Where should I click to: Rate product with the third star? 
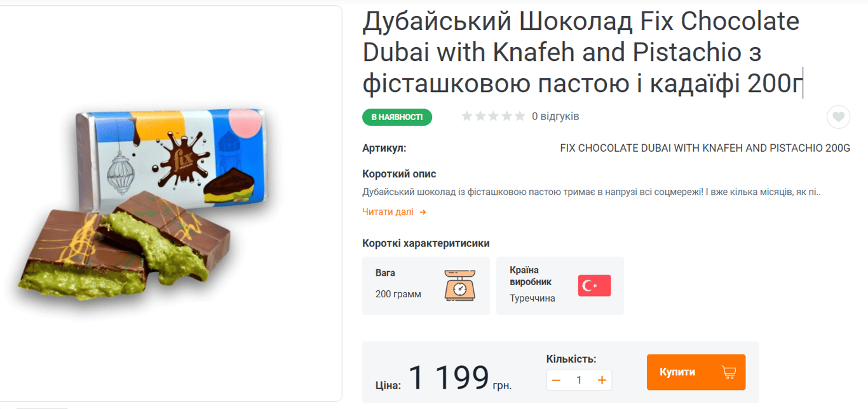(x=493, y=116)
